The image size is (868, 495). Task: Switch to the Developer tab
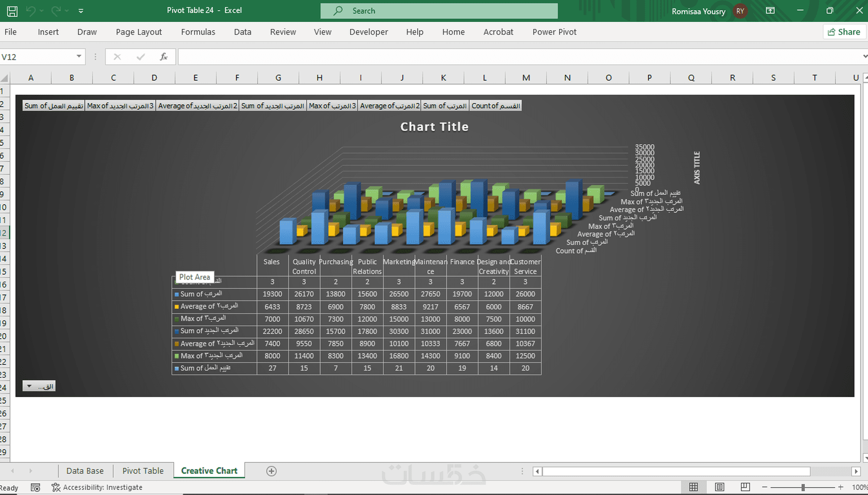(x=369, y=32)
